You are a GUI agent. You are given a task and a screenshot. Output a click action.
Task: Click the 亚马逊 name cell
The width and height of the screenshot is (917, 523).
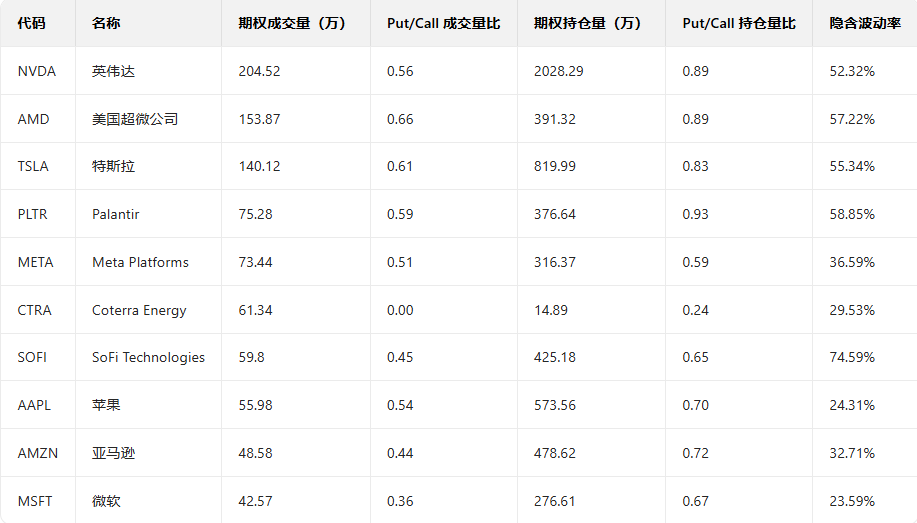click(x=113, y=453)
